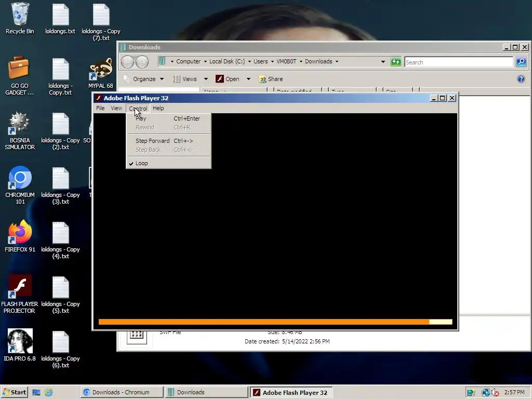The image size is (532, 399).
Task: Launch Internet Explorer from quick launch
Action: pos(48,393)
